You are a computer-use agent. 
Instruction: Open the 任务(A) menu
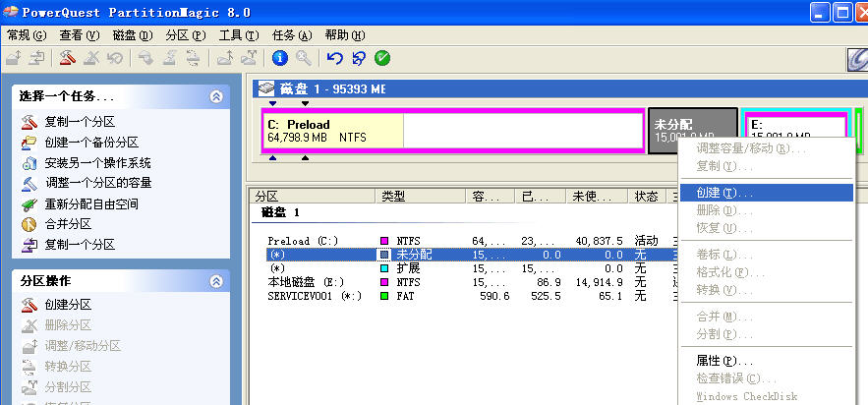tap(292, 35)
